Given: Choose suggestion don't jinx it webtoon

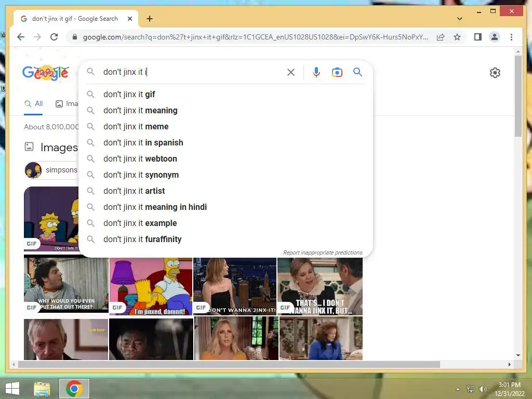Looking at the screenshot, I should pos(225,159).
